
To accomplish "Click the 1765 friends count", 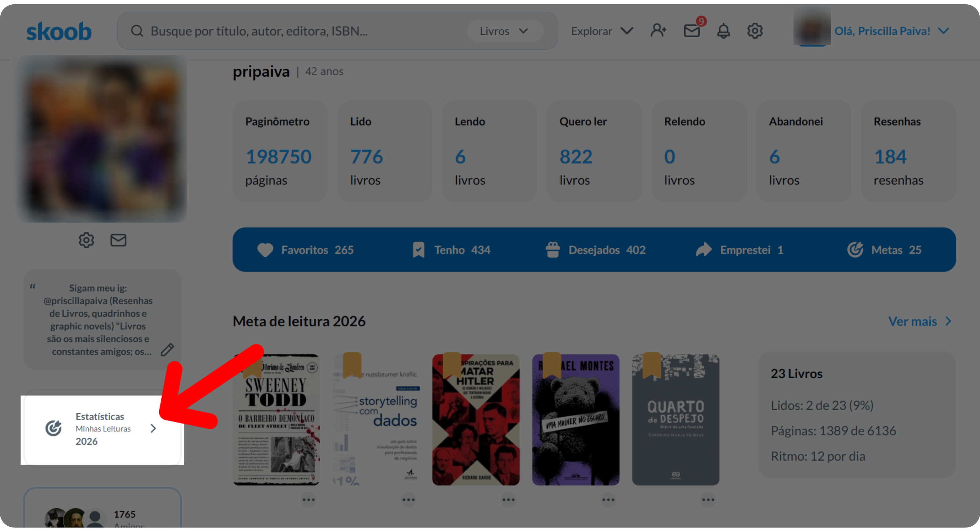I will coord(124,515).
